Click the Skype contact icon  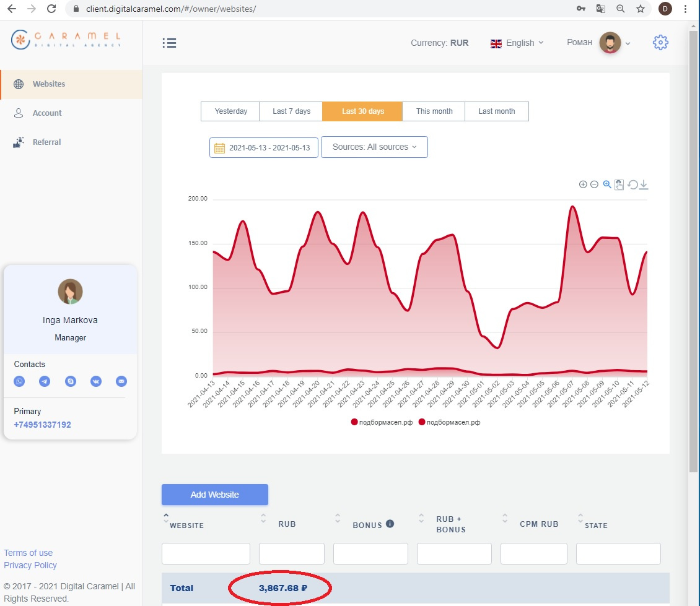[x=71, y=381]
